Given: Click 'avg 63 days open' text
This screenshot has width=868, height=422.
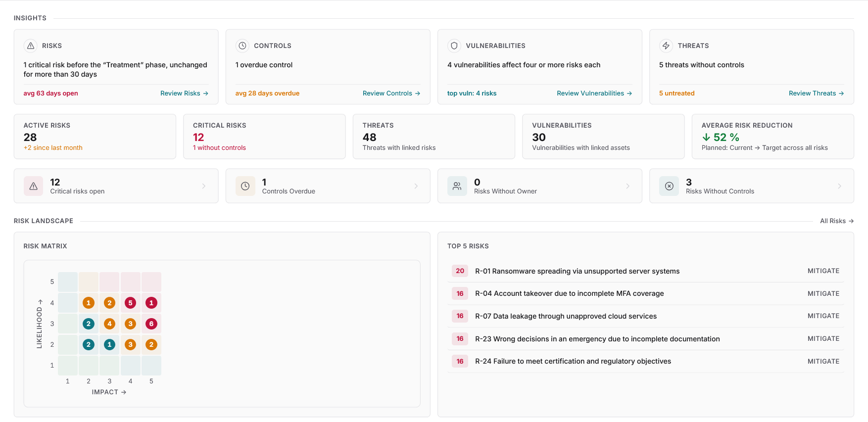Looking at the screenshot, I should pos(51,93).
